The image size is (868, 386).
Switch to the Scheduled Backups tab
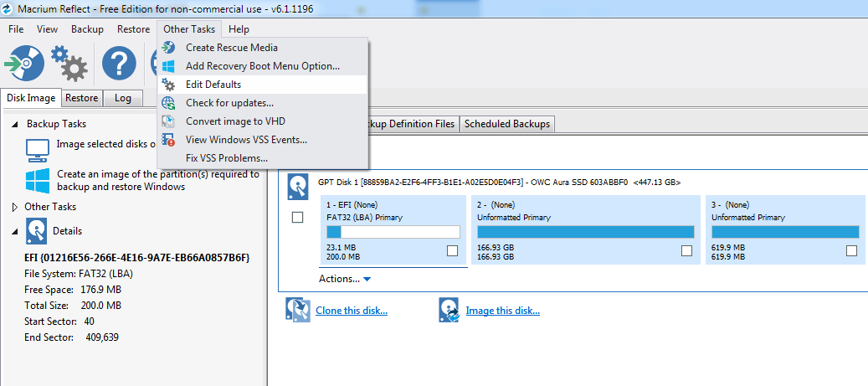[507, 124]
